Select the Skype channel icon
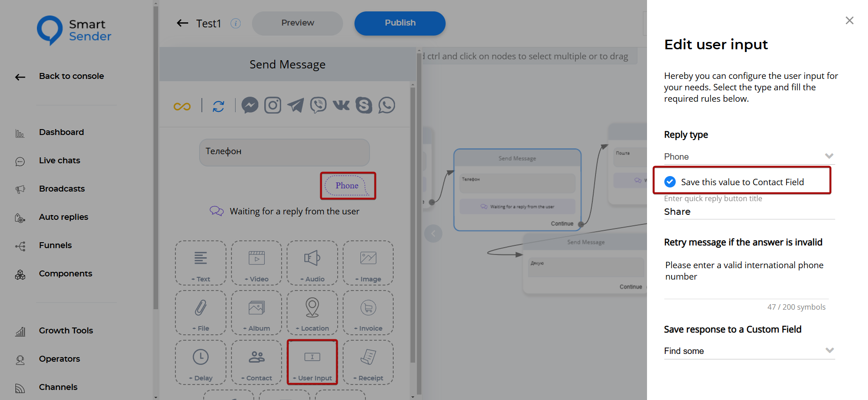This screenshot has width=868, height=400. point(364,105)
